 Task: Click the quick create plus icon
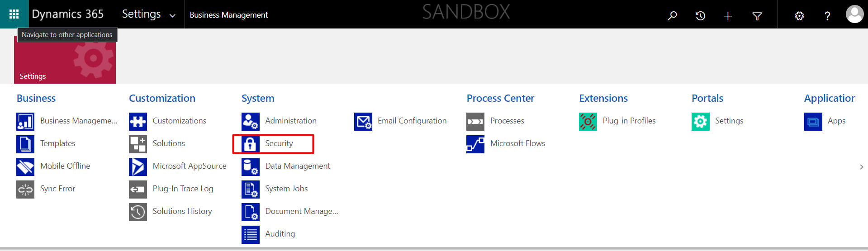tap(728, 16)
